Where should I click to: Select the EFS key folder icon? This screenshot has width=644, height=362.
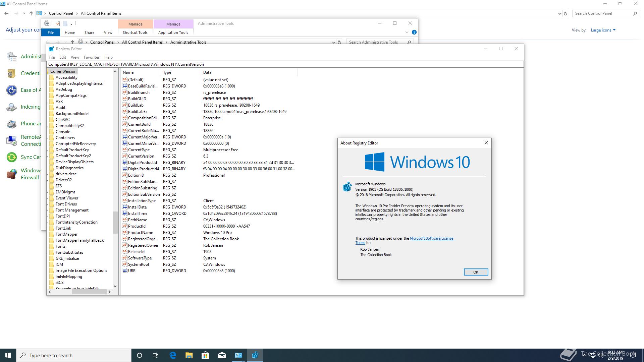[51, 186]
